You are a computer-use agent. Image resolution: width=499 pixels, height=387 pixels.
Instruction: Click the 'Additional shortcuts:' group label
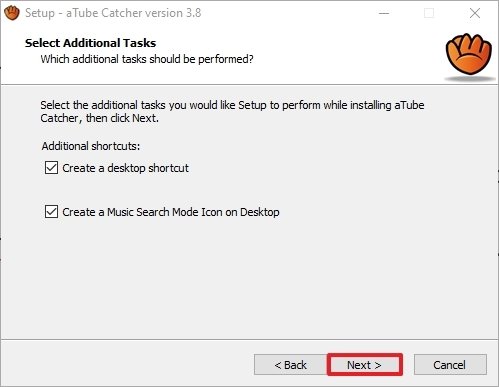click(91, 146)
